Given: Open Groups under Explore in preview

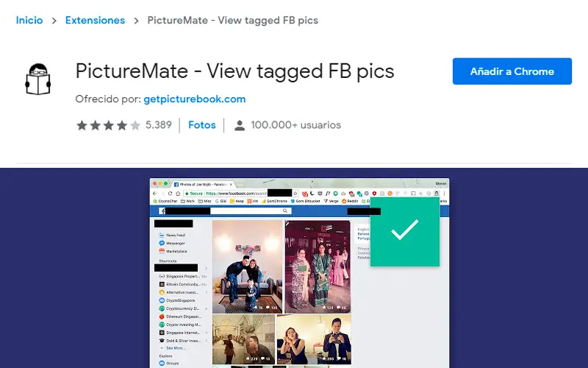Looking at the screenshot, I should (169, 363).
